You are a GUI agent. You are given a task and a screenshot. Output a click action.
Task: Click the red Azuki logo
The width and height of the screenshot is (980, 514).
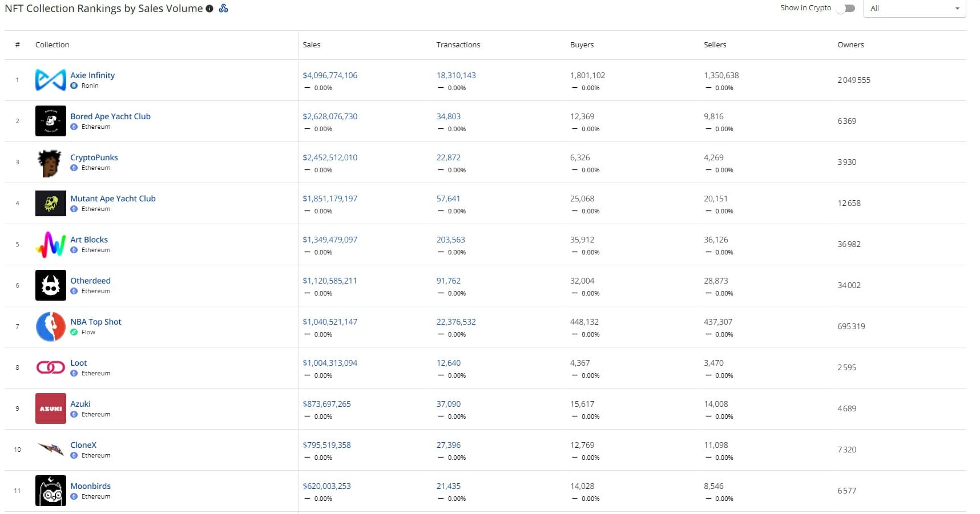[51, 408]
